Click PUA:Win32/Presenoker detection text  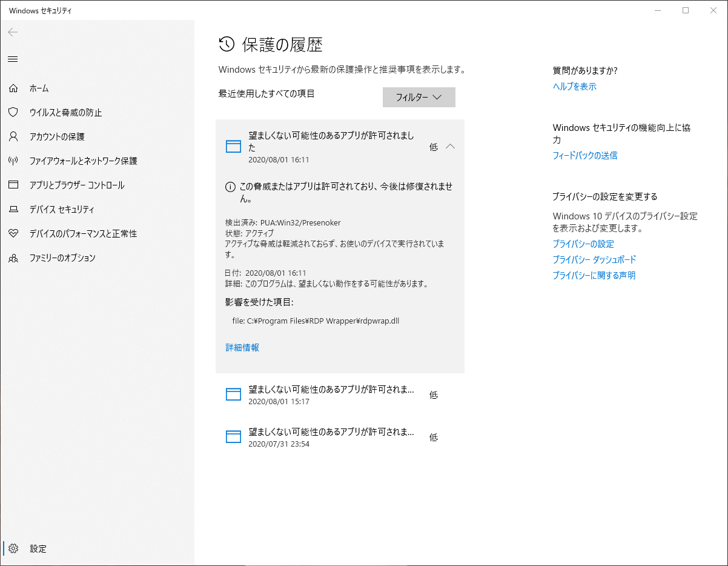click(x=300, y=222)
